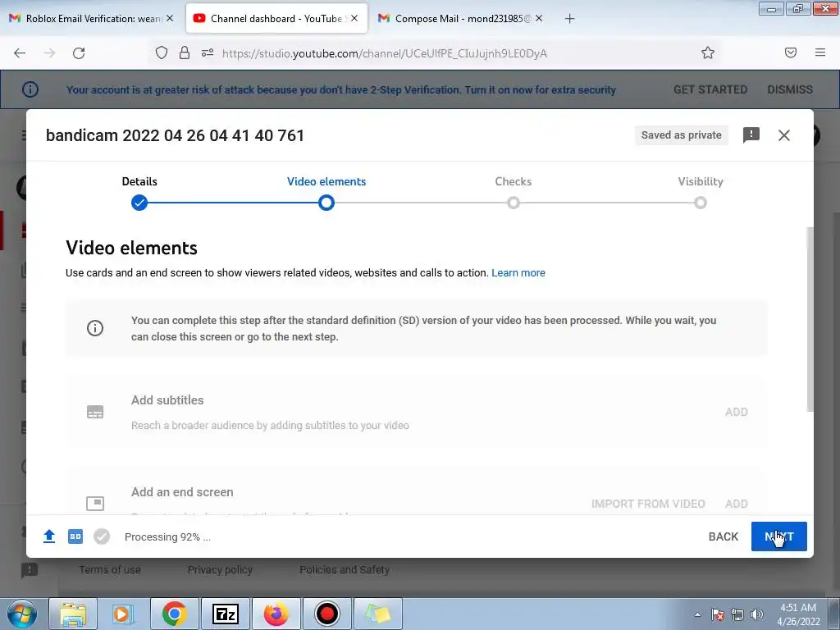840x630 pixels.
Task: Open tracking protection shield icon
Action: (x=162, y=53)
